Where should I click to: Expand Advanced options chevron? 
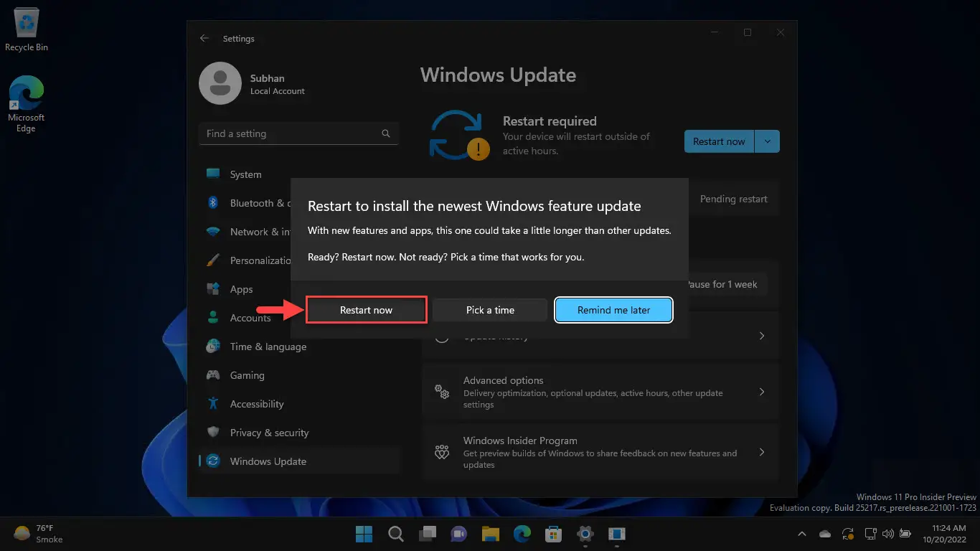pyautogui.click(x=762, y=392)
